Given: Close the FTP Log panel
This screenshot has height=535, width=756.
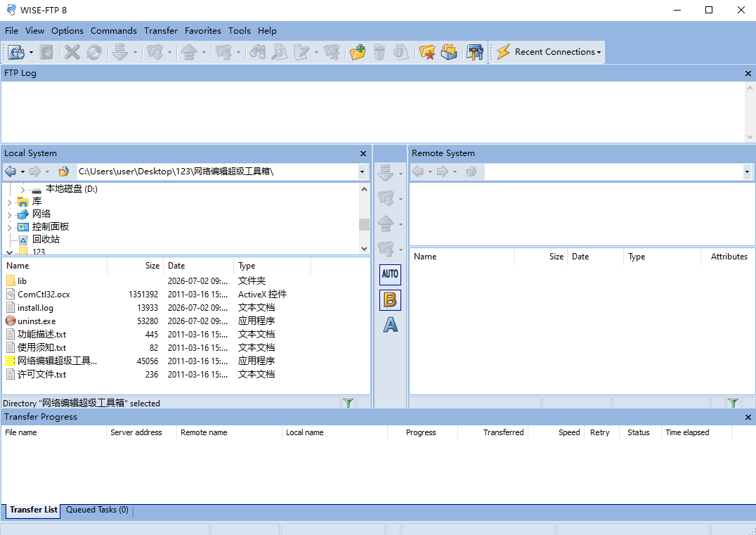Looking at the screenshot, I should 748,73.
